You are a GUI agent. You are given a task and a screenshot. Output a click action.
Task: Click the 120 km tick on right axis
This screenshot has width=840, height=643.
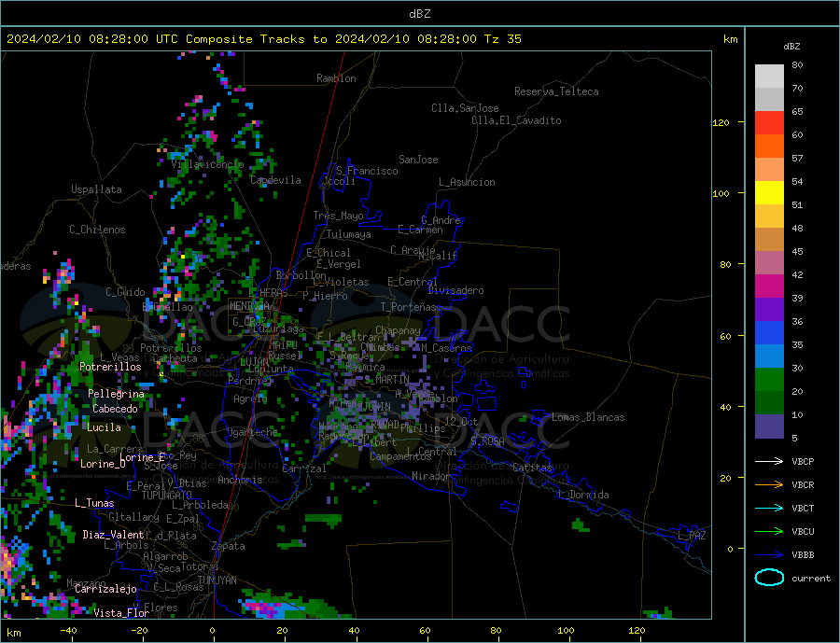[721, 122]
